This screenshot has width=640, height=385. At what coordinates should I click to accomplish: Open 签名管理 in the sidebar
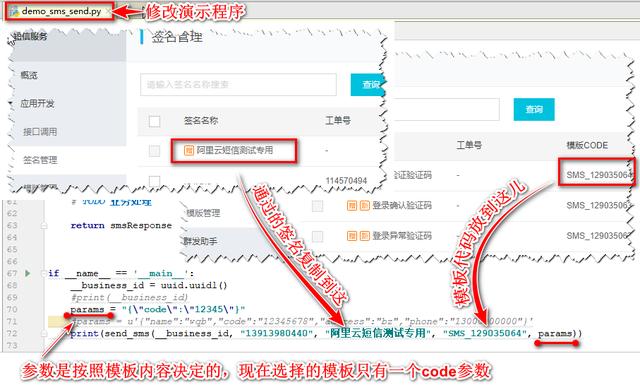[40, 160]
